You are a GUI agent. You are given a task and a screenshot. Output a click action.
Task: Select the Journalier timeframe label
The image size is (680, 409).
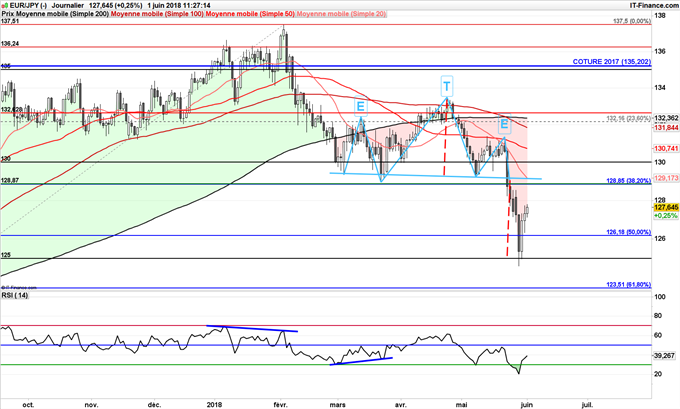point(68,6)
